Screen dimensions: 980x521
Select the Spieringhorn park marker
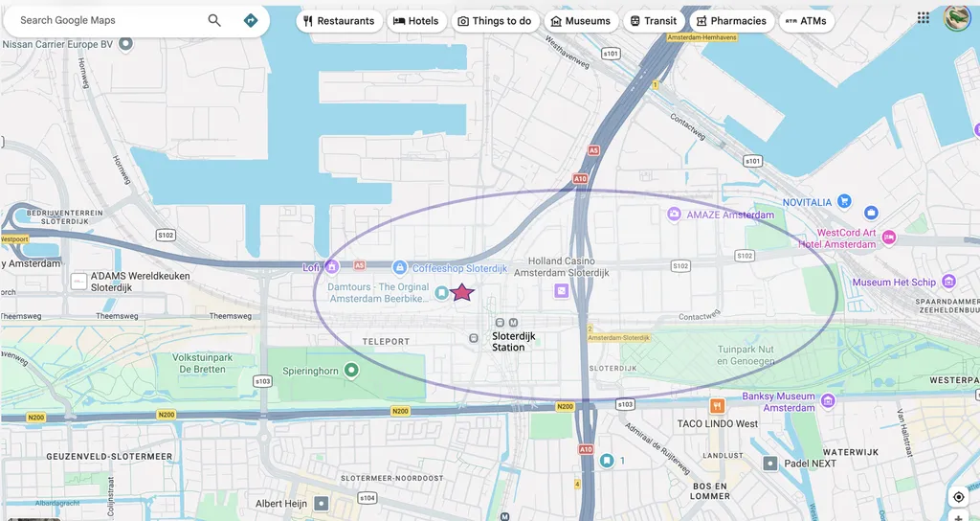(351, 370)
